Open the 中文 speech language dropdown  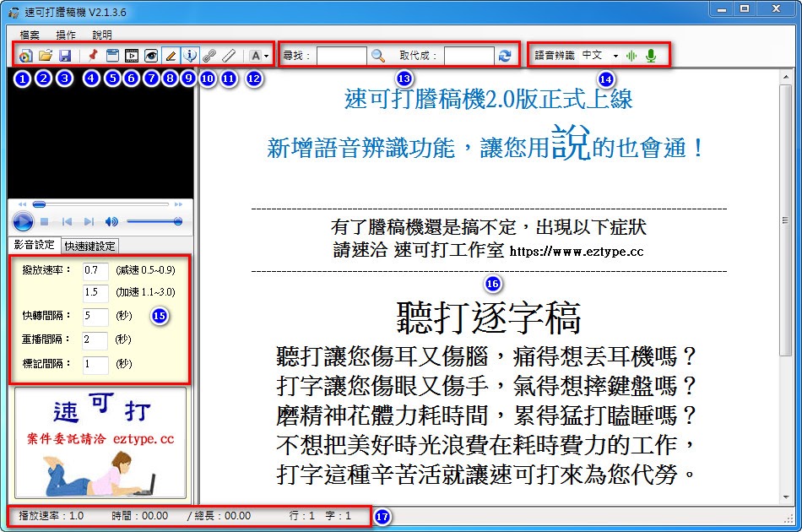tap(600, 55)
